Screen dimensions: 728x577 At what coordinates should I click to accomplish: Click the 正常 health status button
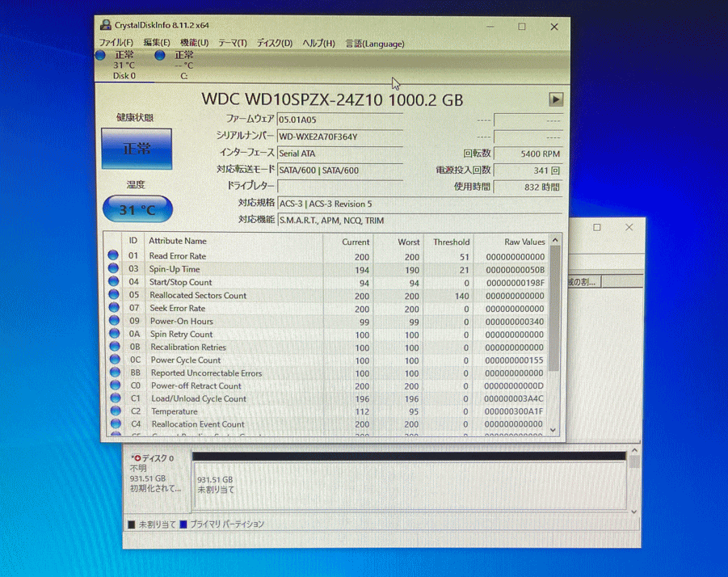[137, 149]
